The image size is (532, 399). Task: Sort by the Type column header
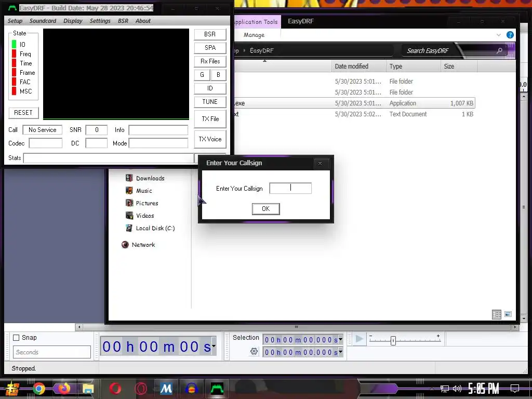click(413, 66)
